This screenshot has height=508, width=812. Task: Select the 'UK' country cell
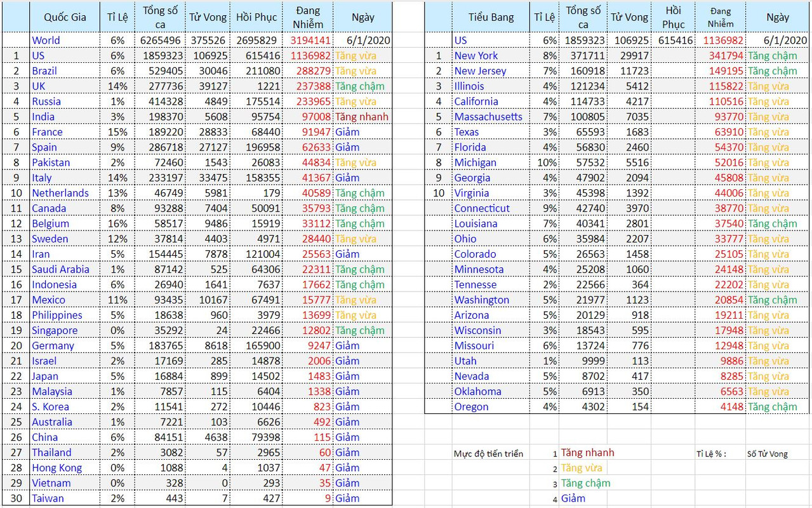[x=65, y=86]
